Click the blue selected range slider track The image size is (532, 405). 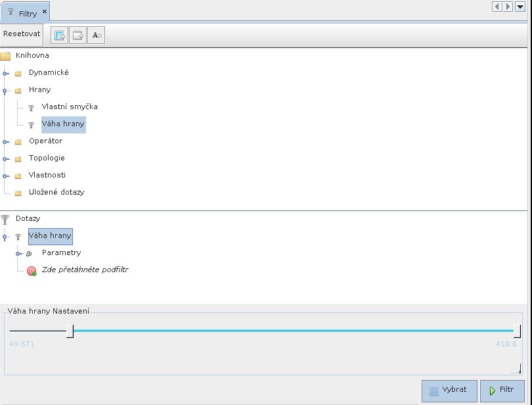294,331
